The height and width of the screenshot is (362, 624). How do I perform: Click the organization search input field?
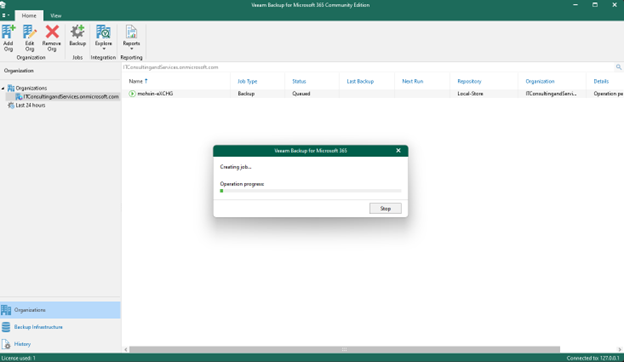tap(368, 67)
